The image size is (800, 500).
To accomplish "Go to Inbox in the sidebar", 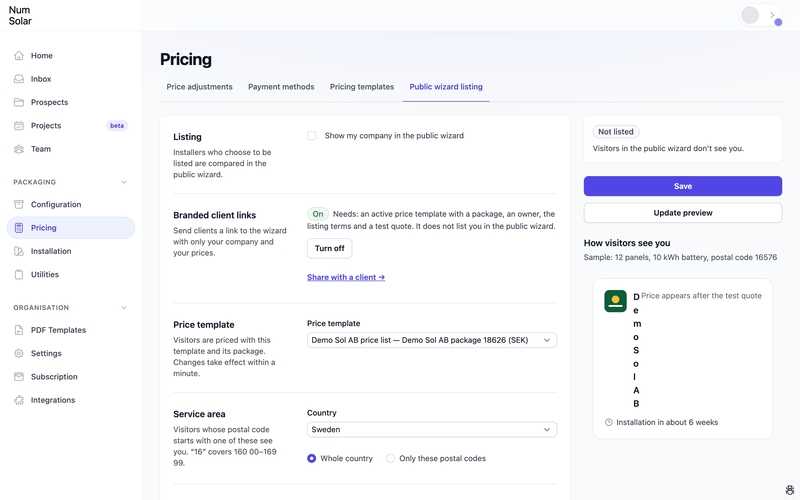I will (x=71, y=79).
